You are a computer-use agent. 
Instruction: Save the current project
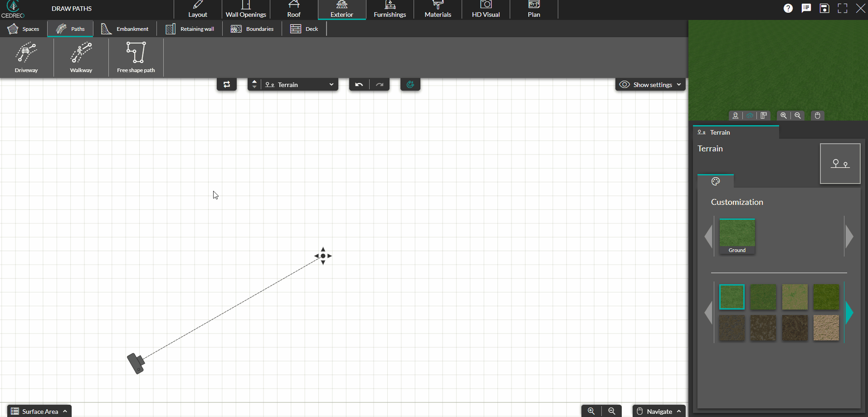click(824, 8)
